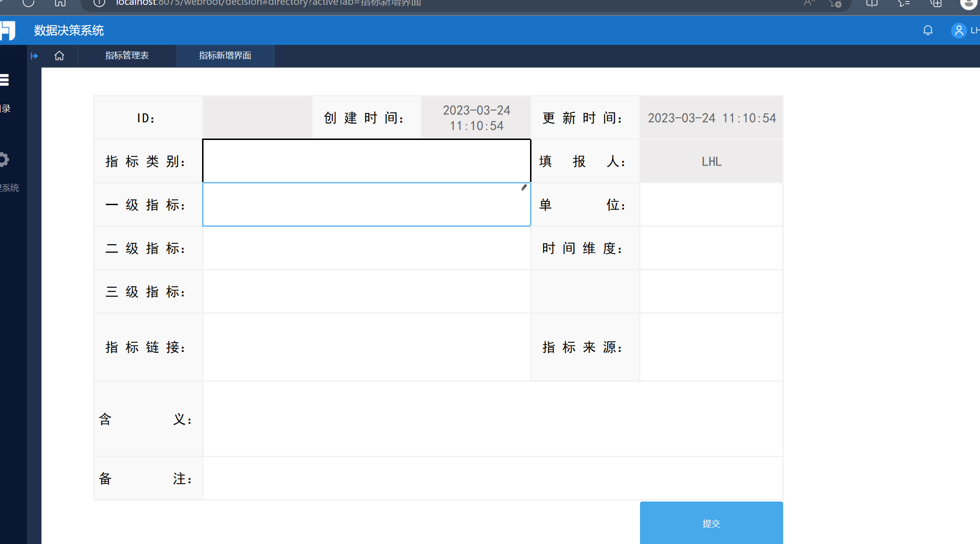
Task: Open browser favorites icon
Action: point(904,3)
